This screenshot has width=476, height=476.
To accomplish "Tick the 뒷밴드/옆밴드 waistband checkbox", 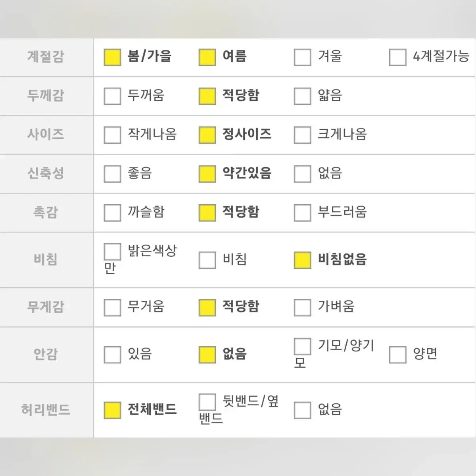I will [207, 402].
